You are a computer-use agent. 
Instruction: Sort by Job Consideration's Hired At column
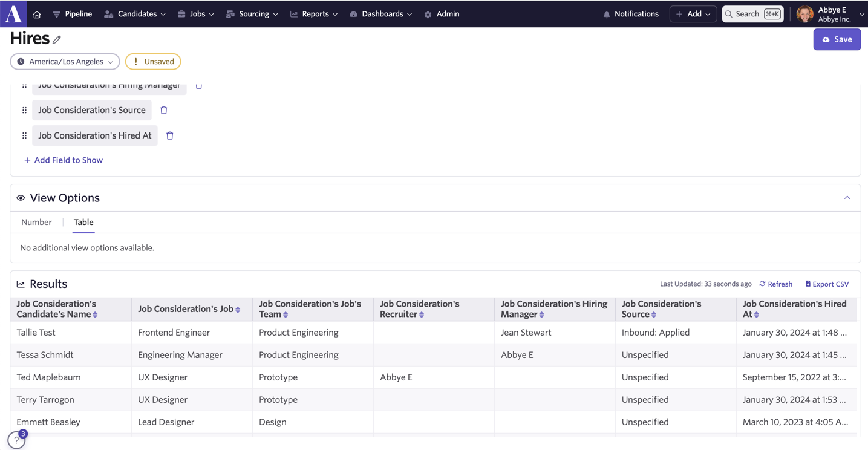pos(757,315)
